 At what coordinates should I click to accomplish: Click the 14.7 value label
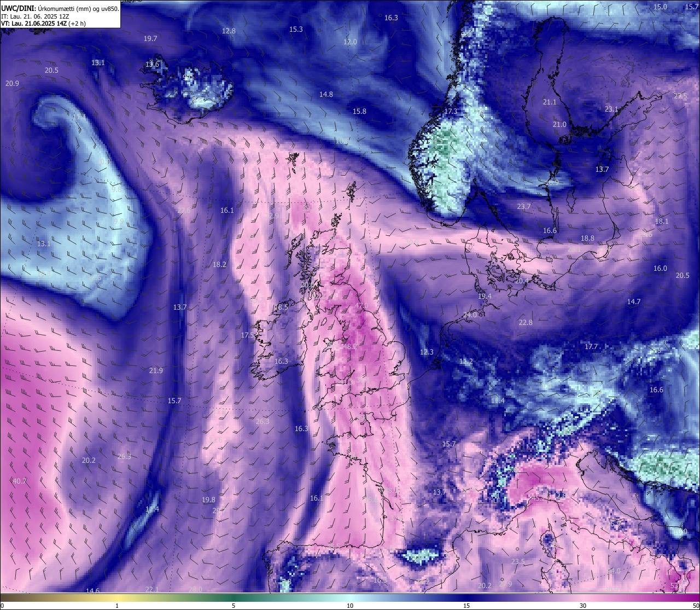coord(634,302)
